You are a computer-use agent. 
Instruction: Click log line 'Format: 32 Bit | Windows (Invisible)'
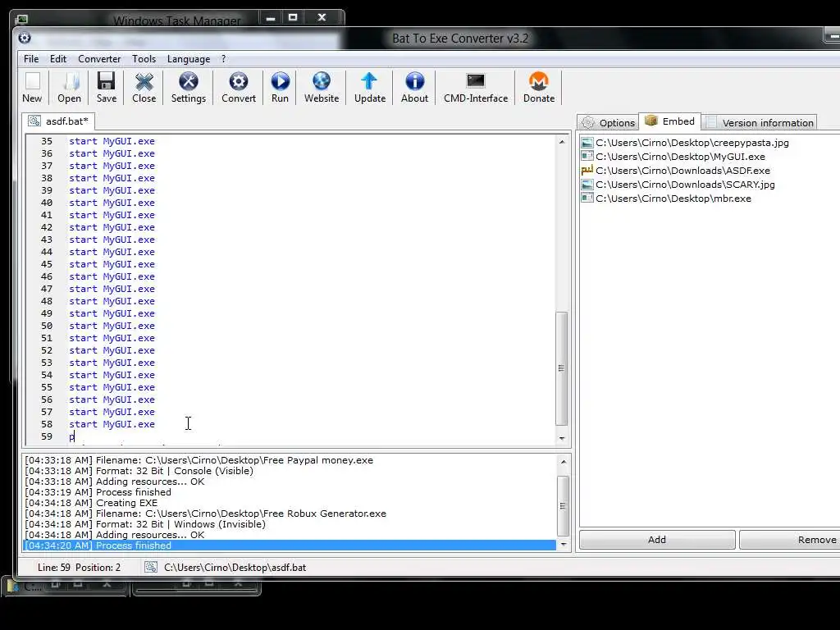pos(145,524)
